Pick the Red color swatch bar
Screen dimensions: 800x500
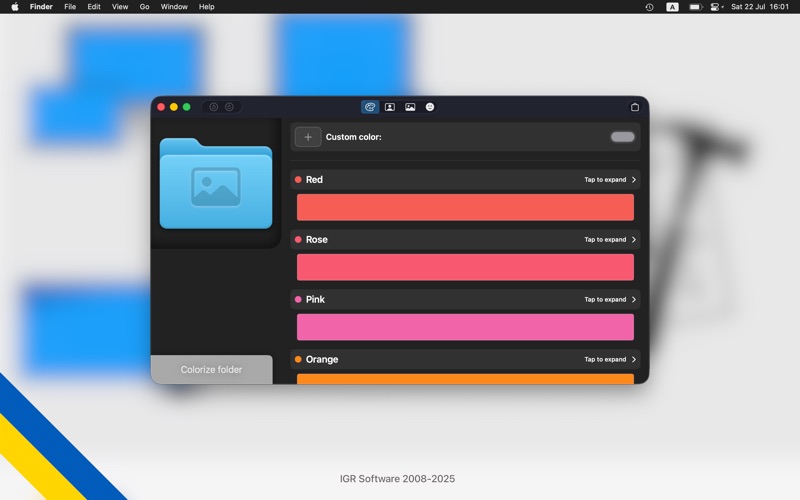(x=465, y=207)
